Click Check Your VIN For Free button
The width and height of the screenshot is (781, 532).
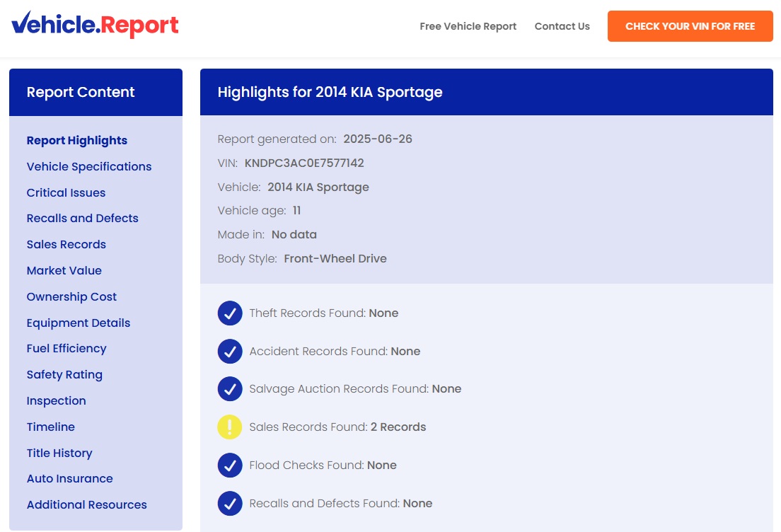(690, 26)
